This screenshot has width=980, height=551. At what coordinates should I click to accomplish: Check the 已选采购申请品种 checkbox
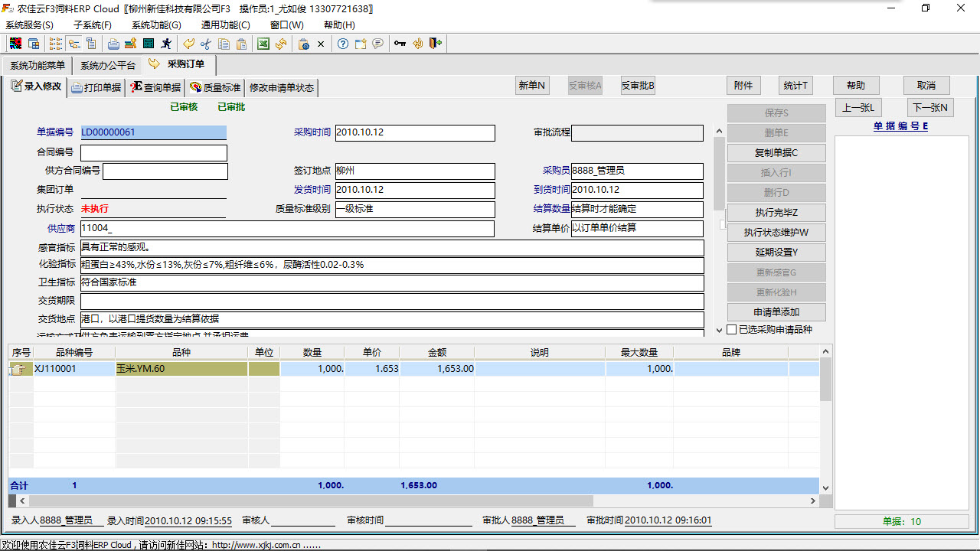[x=730, y=329]
